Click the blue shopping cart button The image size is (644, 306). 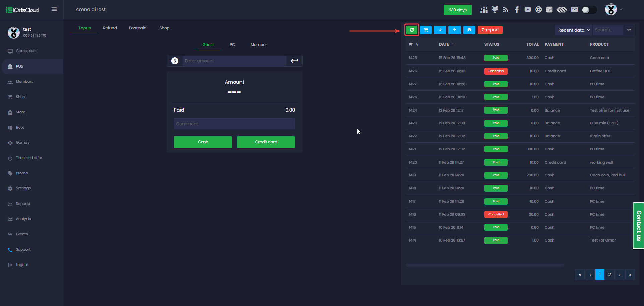click(x=426, y=30)
